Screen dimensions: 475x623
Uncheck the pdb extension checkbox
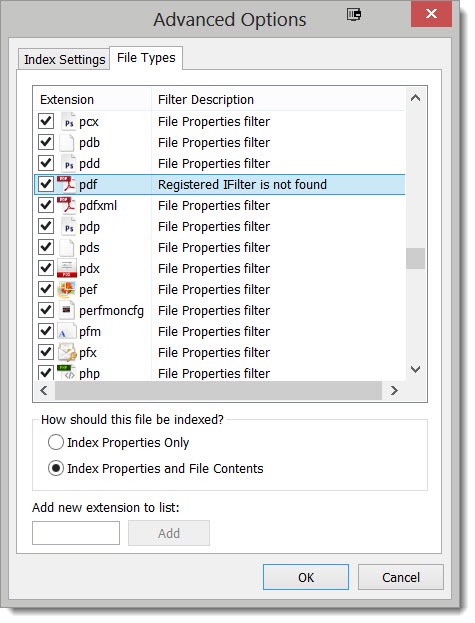pyautogui.click(x=46, y=142)
